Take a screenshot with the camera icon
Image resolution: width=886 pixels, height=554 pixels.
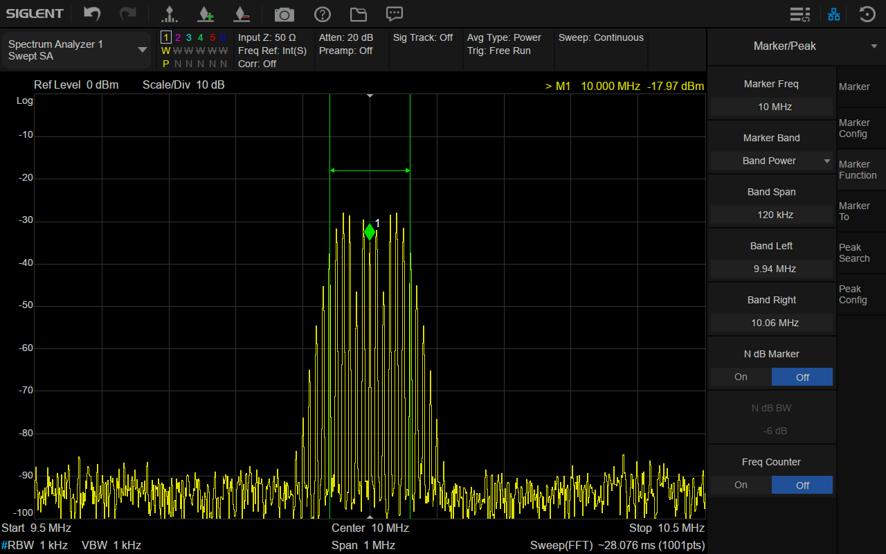pyautogui.click(x=284, y=14)
